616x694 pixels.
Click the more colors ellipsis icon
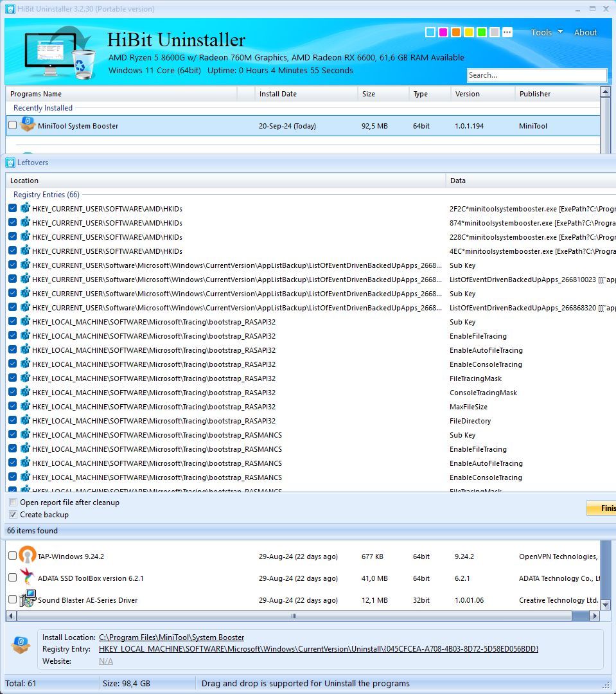[507, 32]
